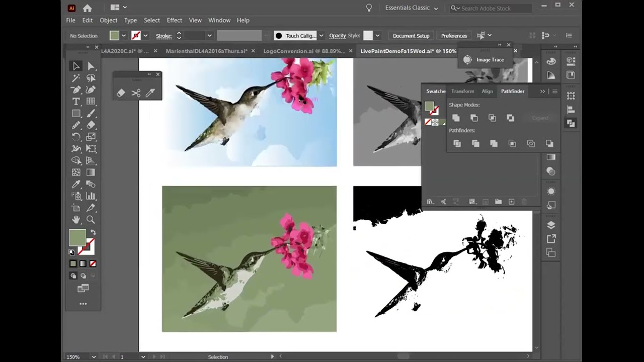Open the zoom level dropdown
Screen dimensions: 644x362
click(94, 357)
